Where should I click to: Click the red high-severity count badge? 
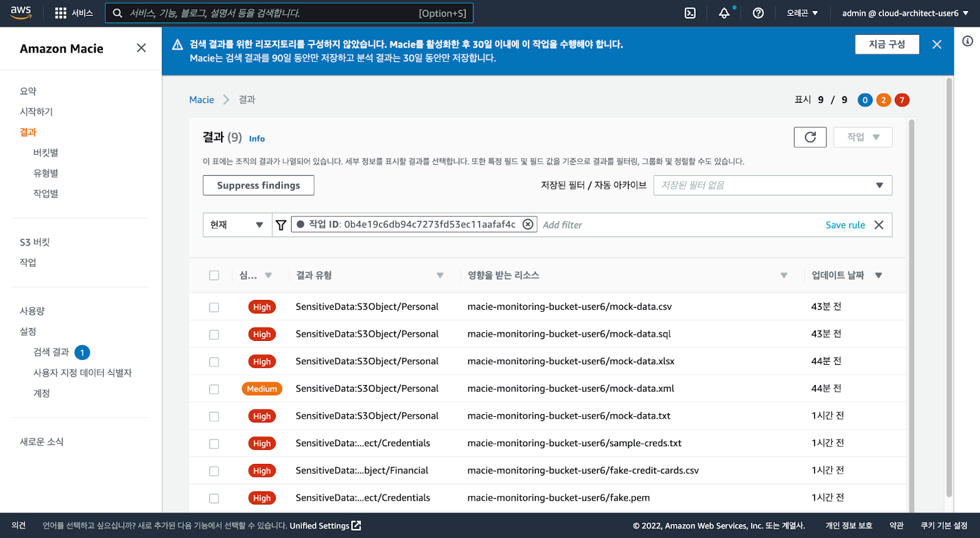pos(902,100)
